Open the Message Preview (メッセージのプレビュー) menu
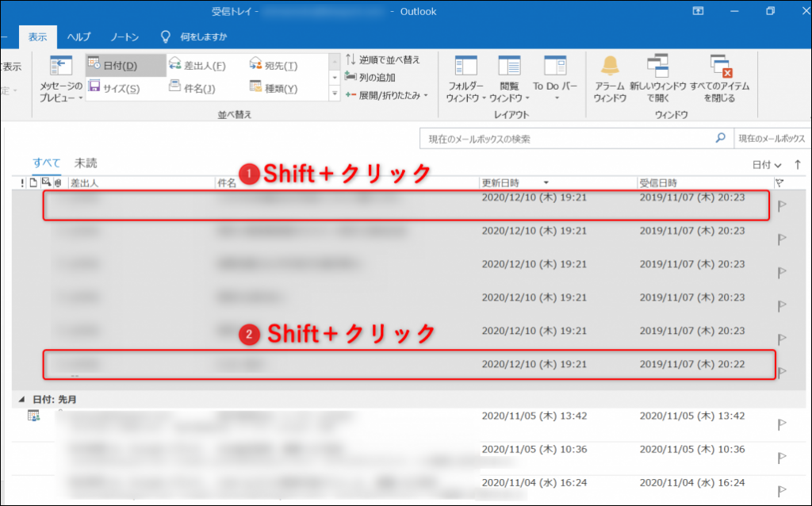812x506 pixels. tap(60, 79)
